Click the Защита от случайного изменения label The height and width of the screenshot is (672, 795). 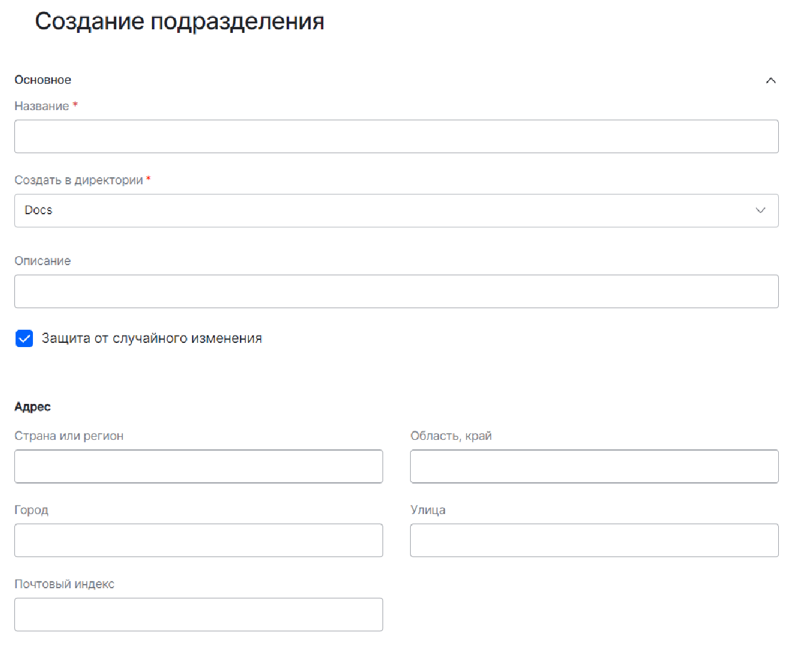151,339
